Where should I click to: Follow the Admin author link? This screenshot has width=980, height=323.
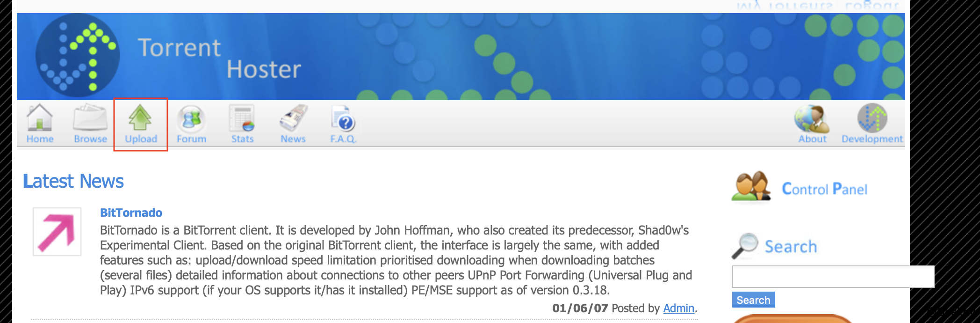(678, 308)
